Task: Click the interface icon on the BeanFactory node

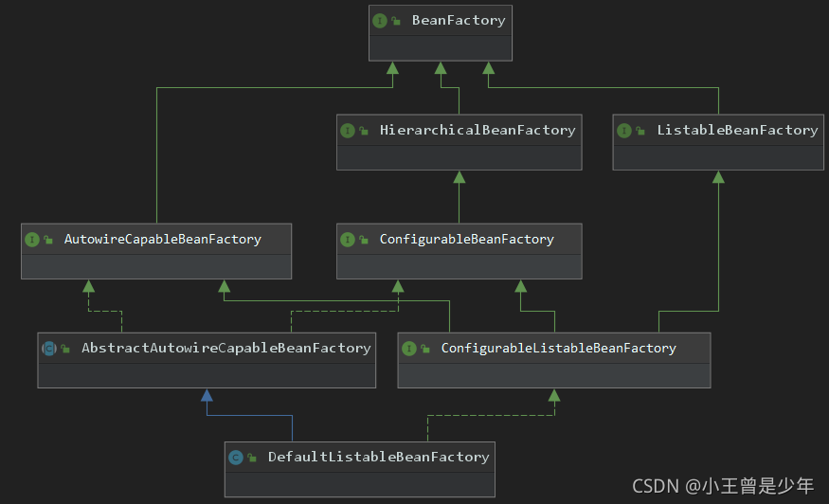Action: pos(380,20)
